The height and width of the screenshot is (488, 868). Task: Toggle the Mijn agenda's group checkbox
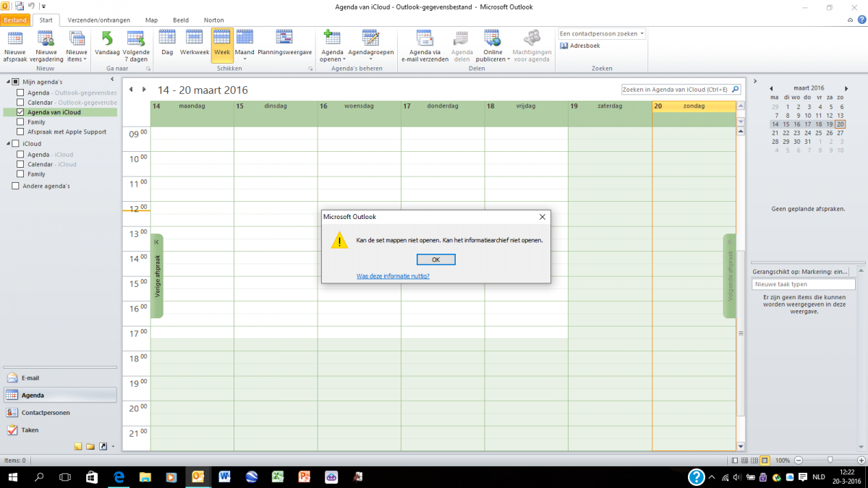tap(16, 82)
